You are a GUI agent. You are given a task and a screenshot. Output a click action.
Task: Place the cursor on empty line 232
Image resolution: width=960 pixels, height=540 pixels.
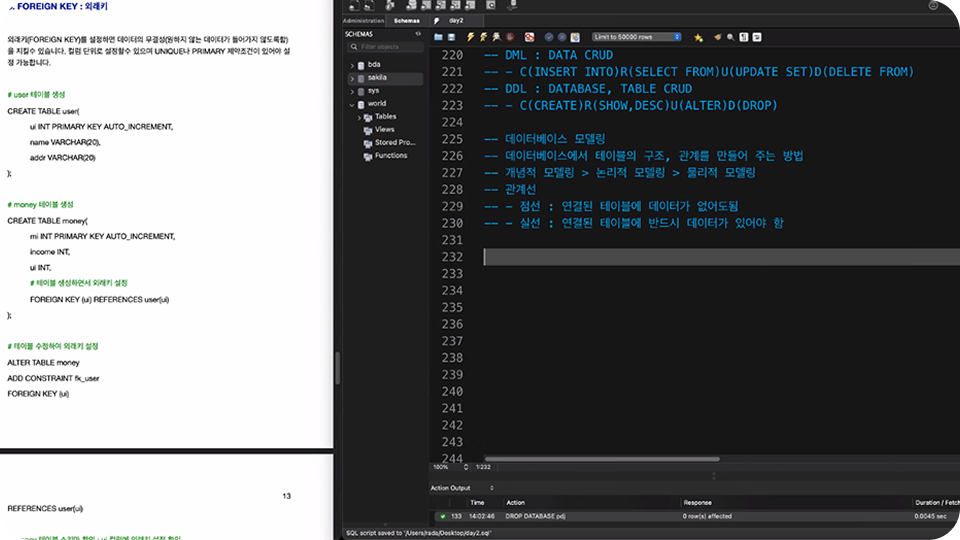(721, 257)
